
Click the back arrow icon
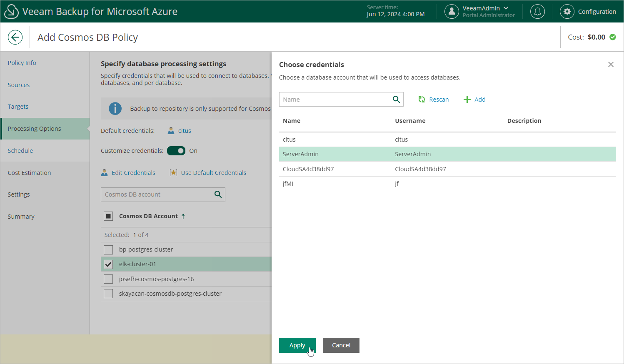coord(15,37)
